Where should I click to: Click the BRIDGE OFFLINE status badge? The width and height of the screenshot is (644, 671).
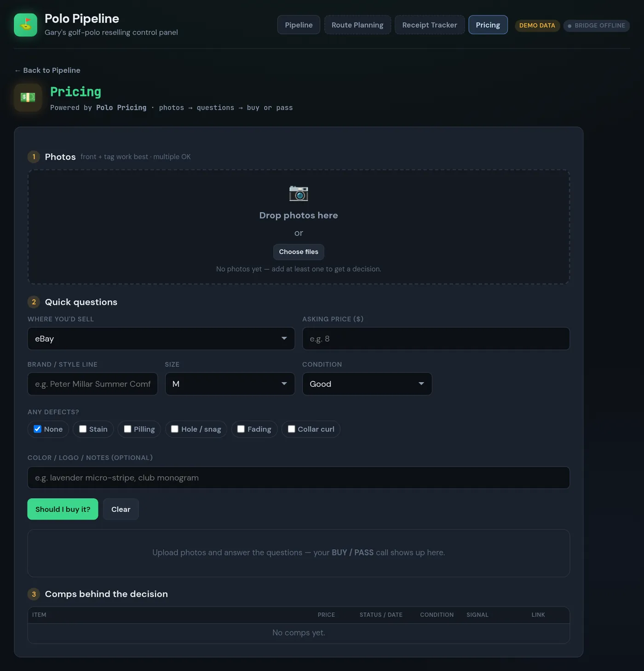[x=596, y=26]
